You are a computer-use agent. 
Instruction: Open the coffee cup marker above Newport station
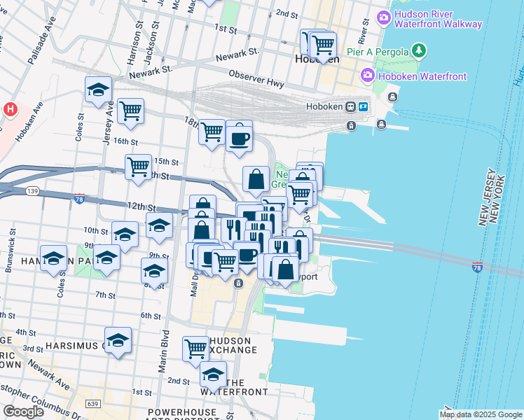click(247, 258)
